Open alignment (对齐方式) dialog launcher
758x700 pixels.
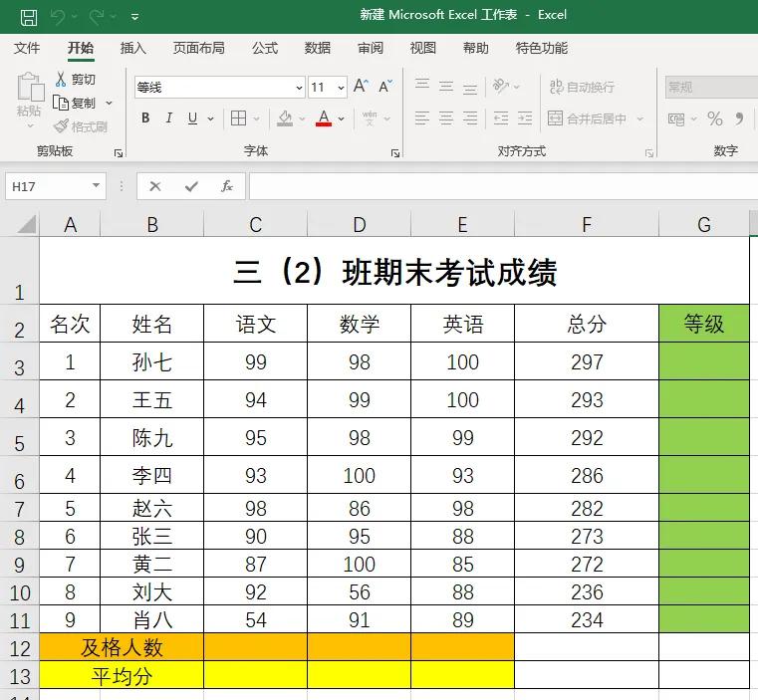tap(649, 153)
